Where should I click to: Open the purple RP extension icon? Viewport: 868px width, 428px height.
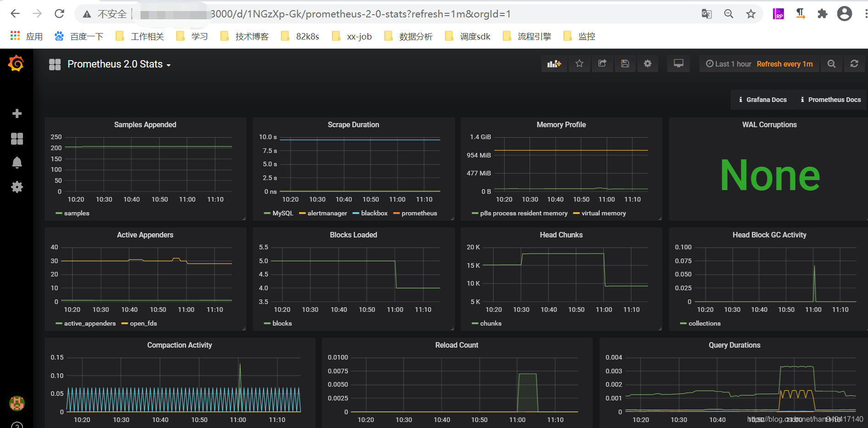coord(778,14)
